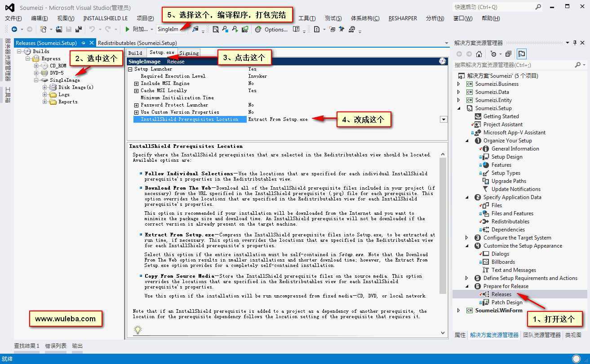The height and width of the screenshot is (364, 590).
Task: Expand the Include MSI Engine property
Action: (137, 84)
